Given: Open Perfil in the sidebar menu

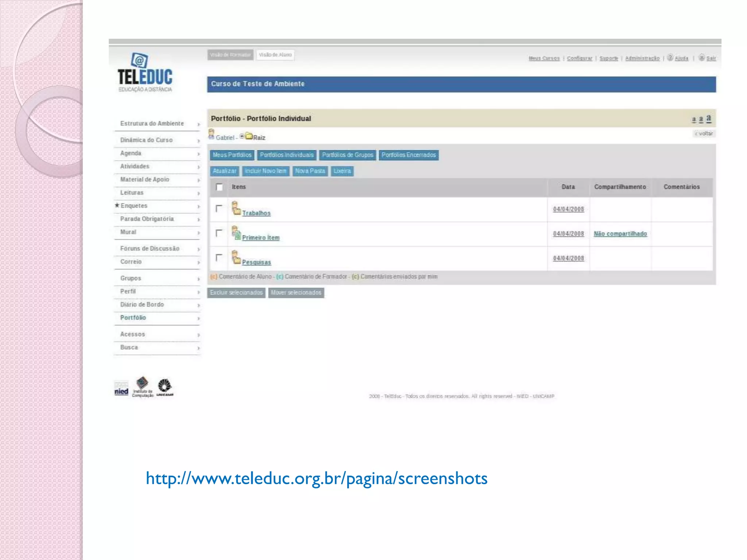Looking at the screenshot, I should (128, 291).
